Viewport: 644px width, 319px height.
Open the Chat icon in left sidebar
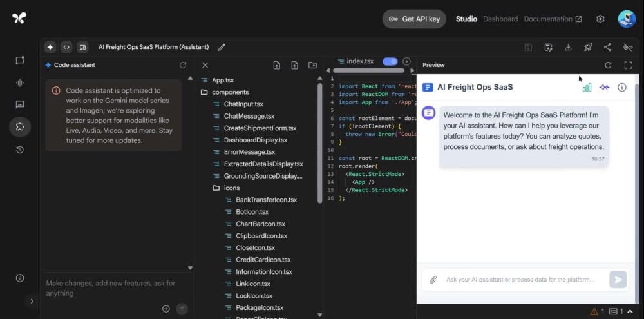(20, 61)
